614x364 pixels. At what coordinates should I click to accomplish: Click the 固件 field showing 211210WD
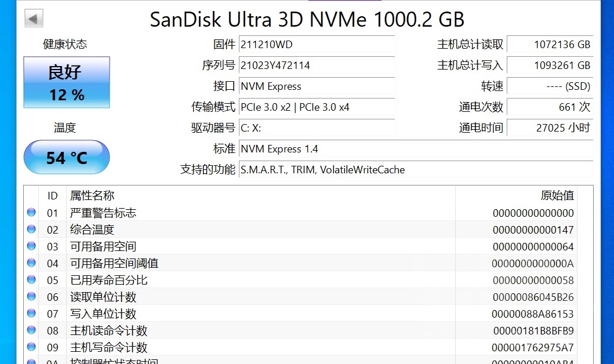point(317,45)
